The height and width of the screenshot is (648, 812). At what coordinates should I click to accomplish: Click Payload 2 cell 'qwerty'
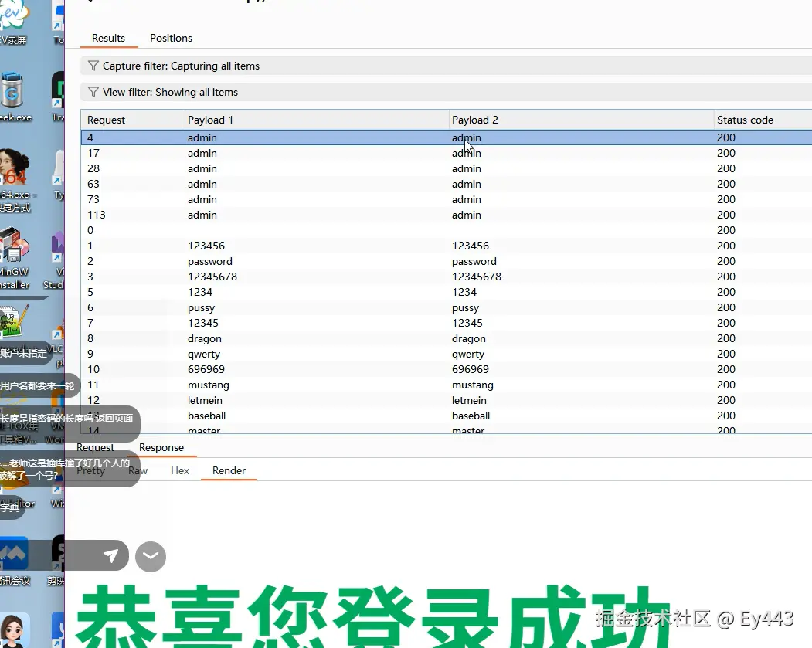click(x=468, y=354)
